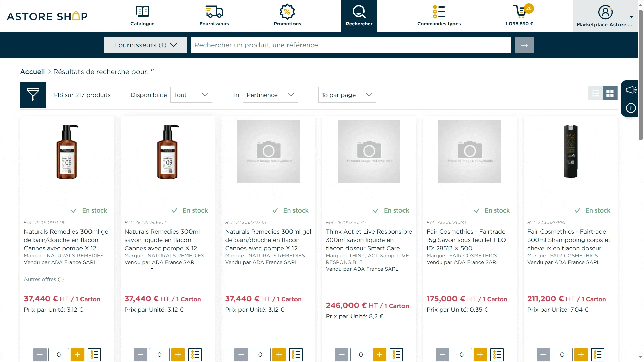
Task: Click 1-18 sur 217 produits count
Action: pyautogui.click(x=82, y=95)
